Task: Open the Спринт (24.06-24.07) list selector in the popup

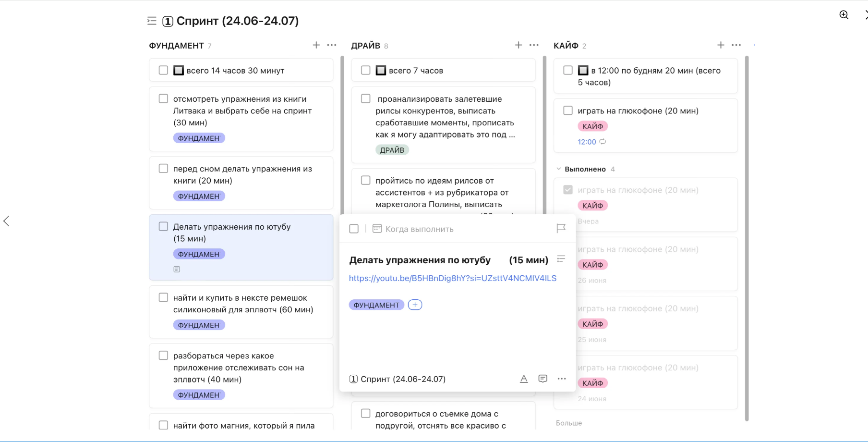Action: (x=398, y=379)
